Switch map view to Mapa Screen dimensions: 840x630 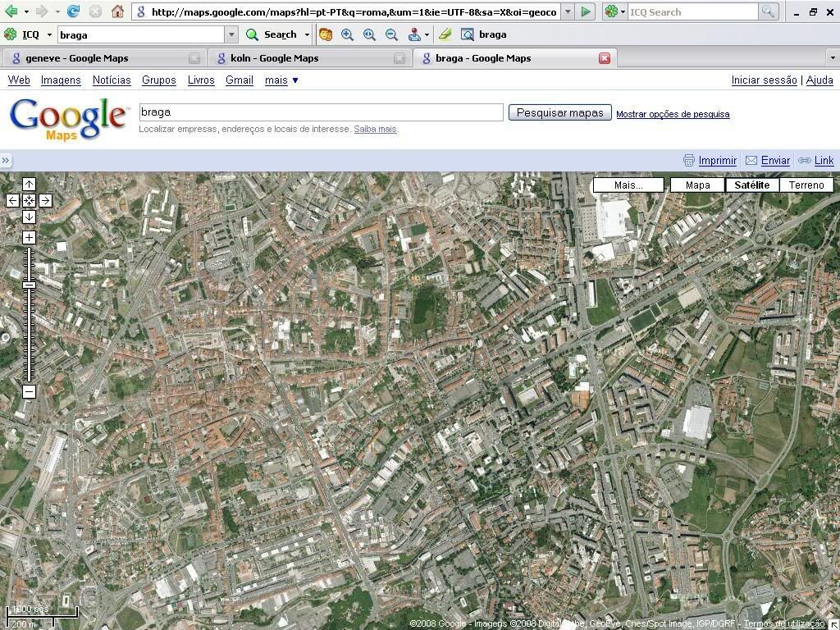697,185
